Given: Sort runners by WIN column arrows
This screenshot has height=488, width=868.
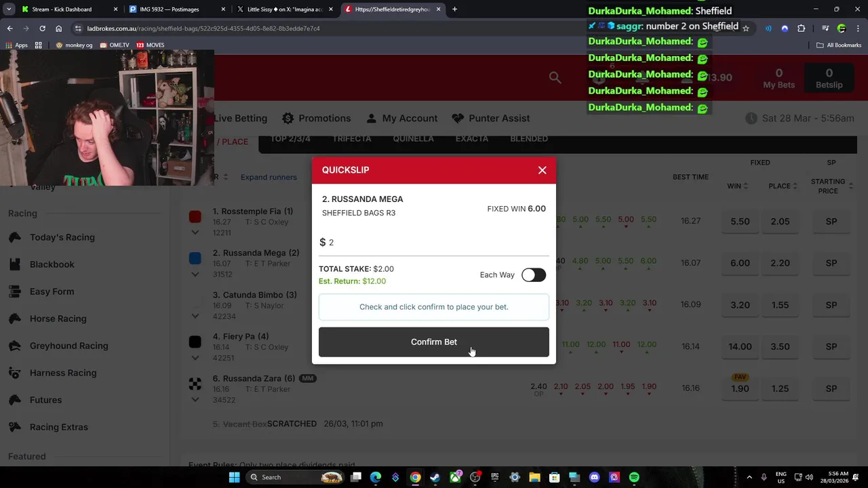Looking at the screenshot, I should pyautogui.click(x=746, y=186).
